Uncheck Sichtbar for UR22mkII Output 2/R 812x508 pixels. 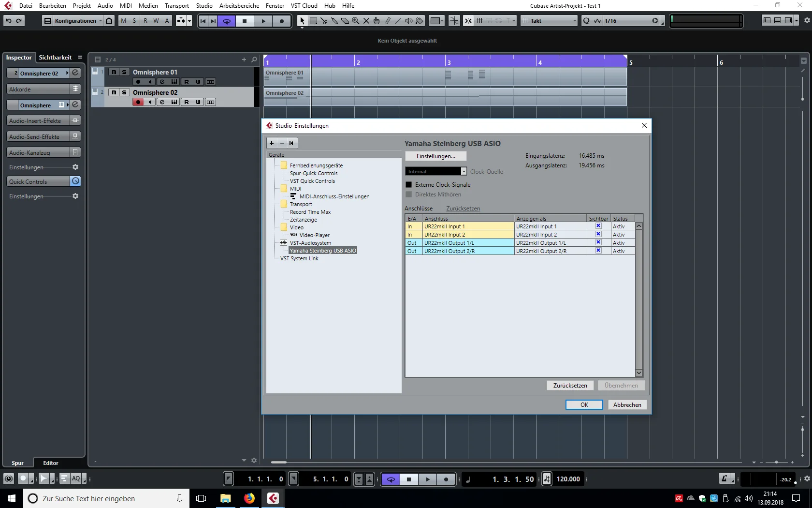tap(598, 251)
